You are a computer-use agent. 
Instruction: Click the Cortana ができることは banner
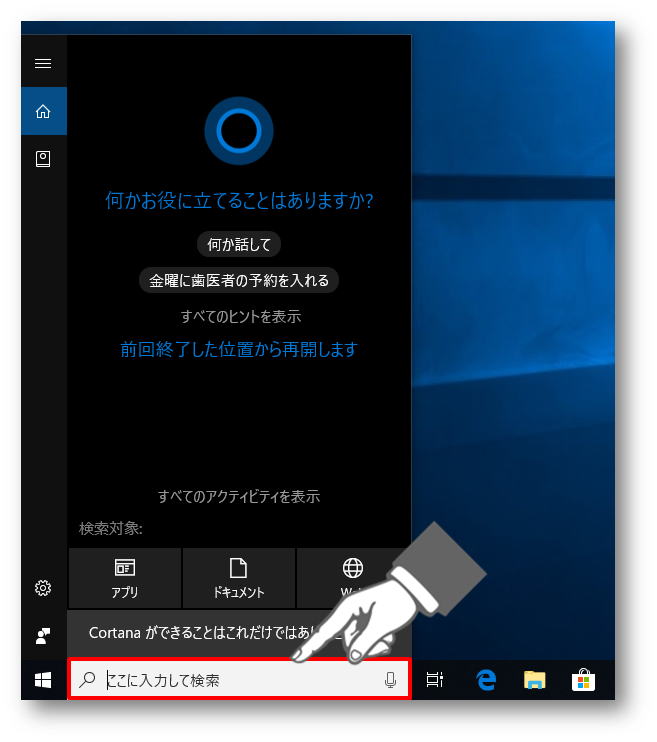point(239,633)
